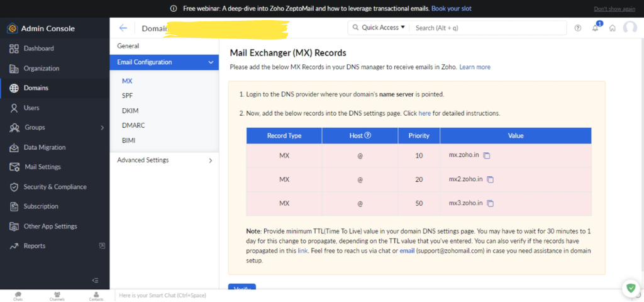Screen dimensions: 644x302
Task: Open user profile avatar
Action: [x=630, y=28]
